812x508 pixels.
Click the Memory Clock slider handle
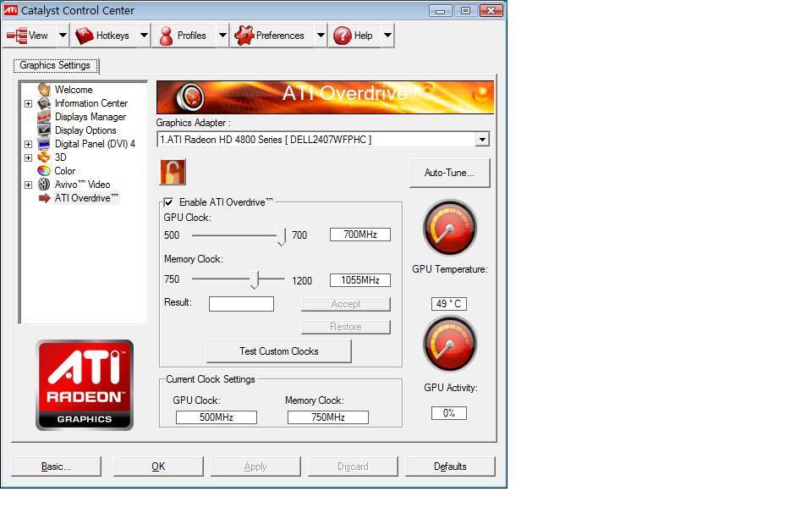(x=254, y=279)
